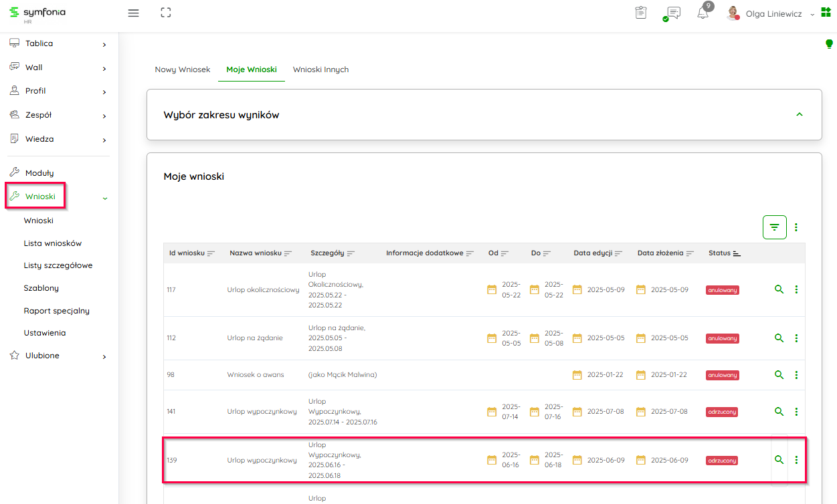View details of request 117 with magnifier
This screenshot has width=837, height=504.
click(779, 289)
